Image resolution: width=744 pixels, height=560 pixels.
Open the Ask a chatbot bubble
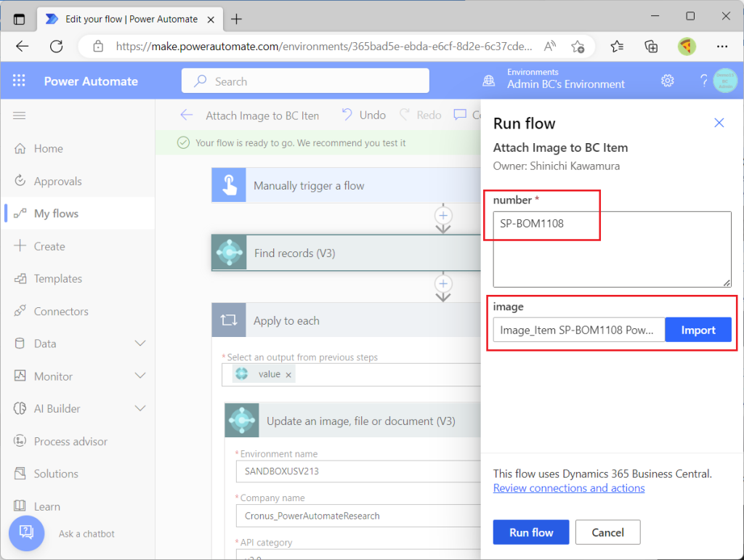click(27, 533)
